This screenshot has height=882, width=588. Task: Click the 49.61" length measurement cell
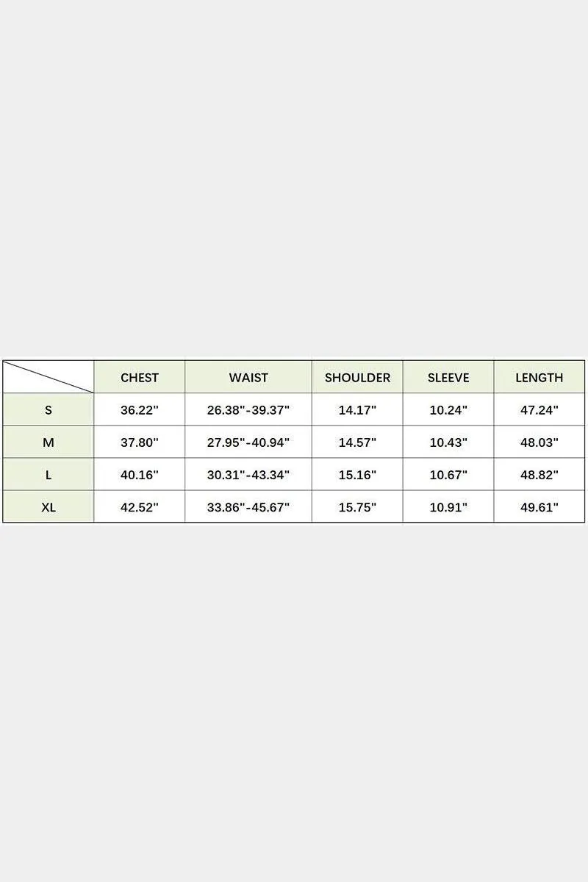539,506
